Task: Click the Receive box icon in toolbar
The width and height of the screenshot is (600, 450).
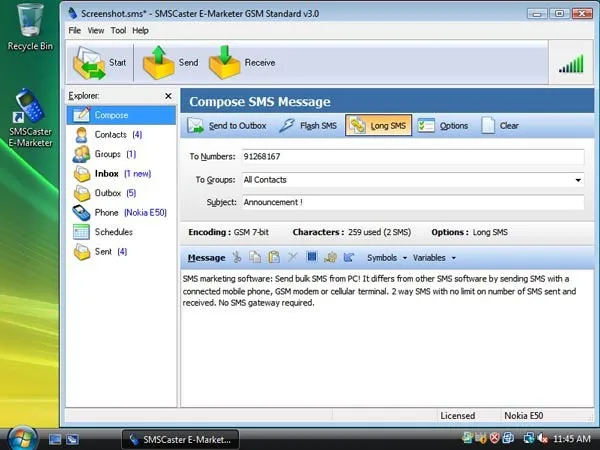Action: [225, 63]
